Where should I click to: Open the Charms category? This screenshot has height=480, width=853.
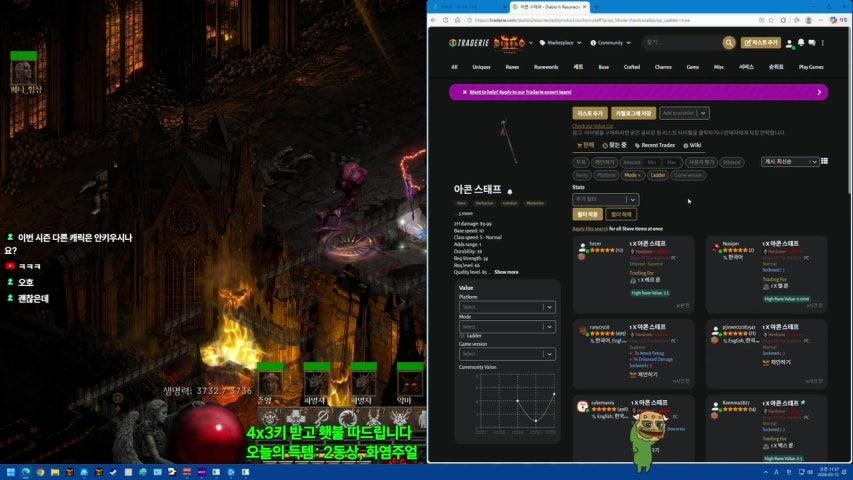point(663,67)
